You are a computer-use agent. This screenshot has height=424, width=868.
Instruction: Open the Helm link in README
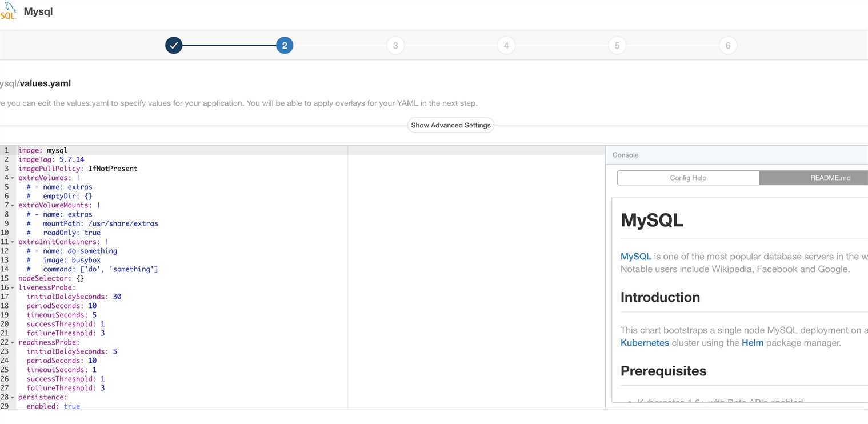[753, 343]
